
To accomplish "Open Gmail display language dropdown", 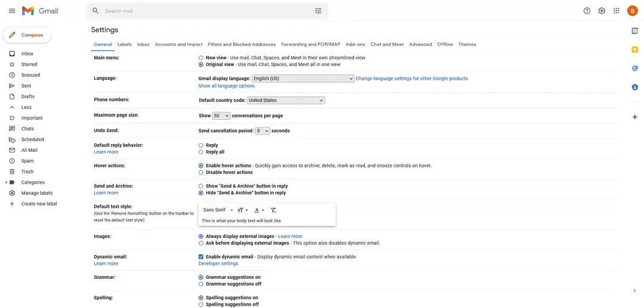I will point(303,78).
